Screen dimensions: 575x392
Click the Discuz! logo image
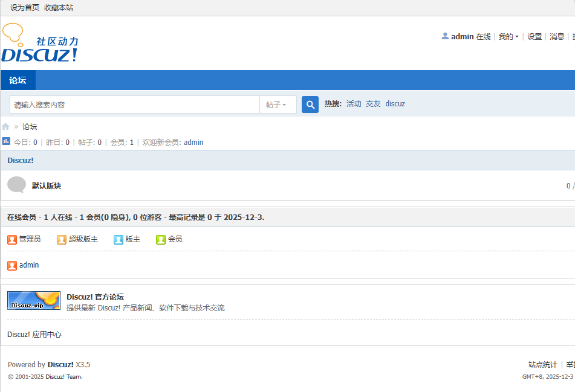pos(40,42)
